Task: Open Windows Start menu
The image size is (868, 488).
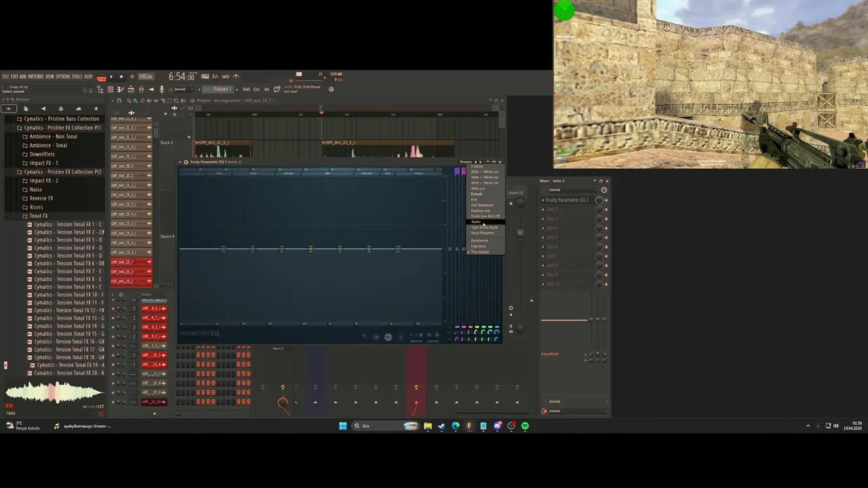Action: tap(342, 426)
